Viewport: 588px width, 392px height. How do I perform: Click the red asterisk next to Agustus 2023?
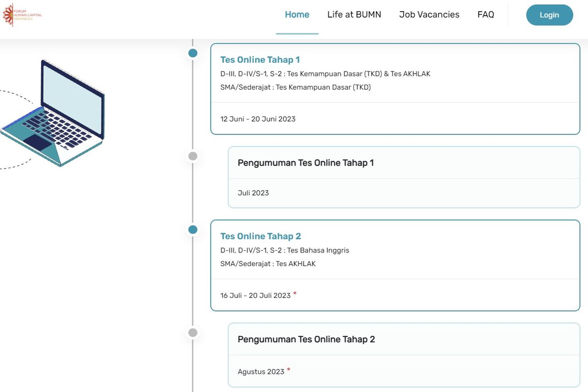point(289,370)
